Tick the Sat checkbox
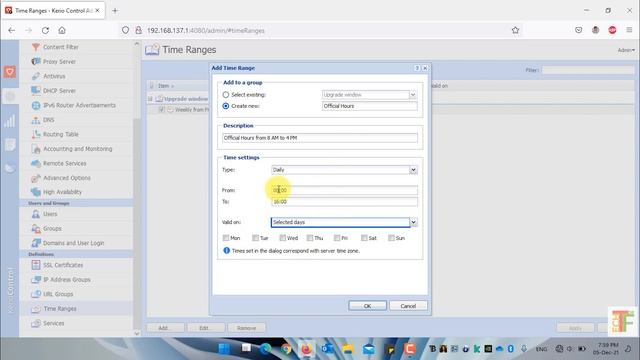 tap(364, 238)
